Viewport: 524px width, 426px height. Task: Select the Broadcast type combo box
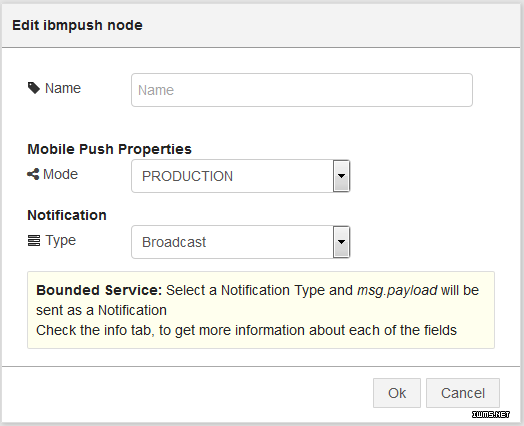(x=241, y=242)
